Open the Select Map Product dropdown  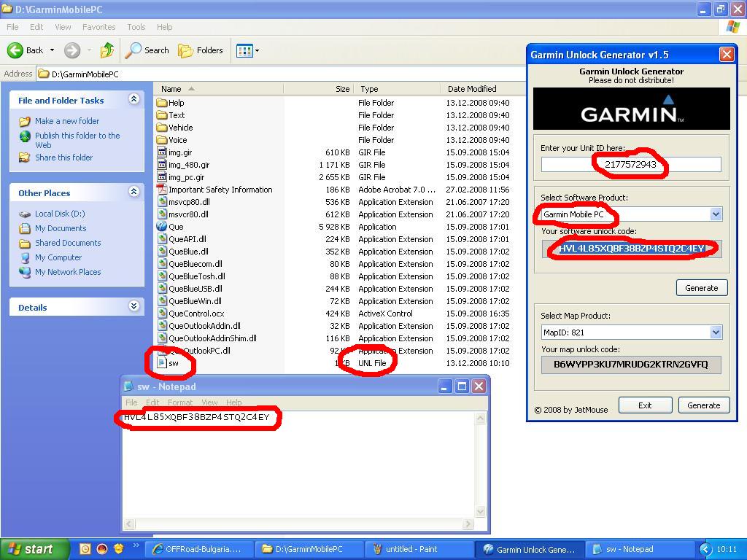[x=715, y=332]
